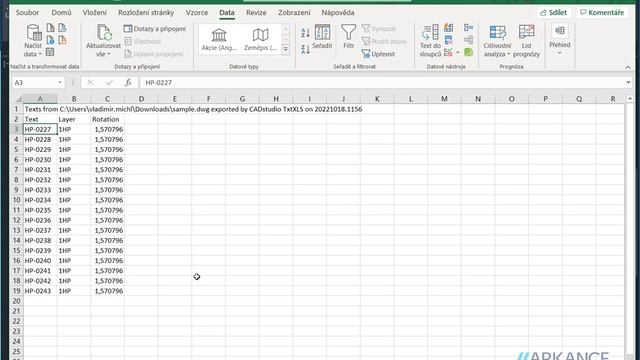Click the vertical scrollbar up arrow

coord(630,99)
